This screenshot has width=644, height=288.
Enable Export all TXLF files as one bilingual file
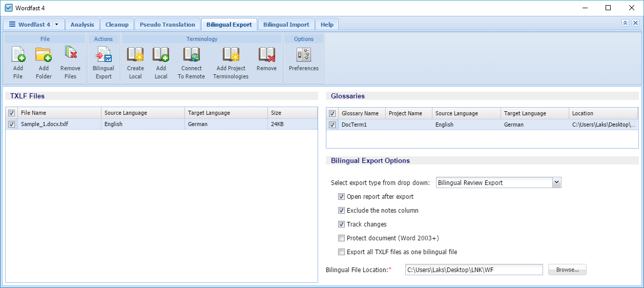341,252
